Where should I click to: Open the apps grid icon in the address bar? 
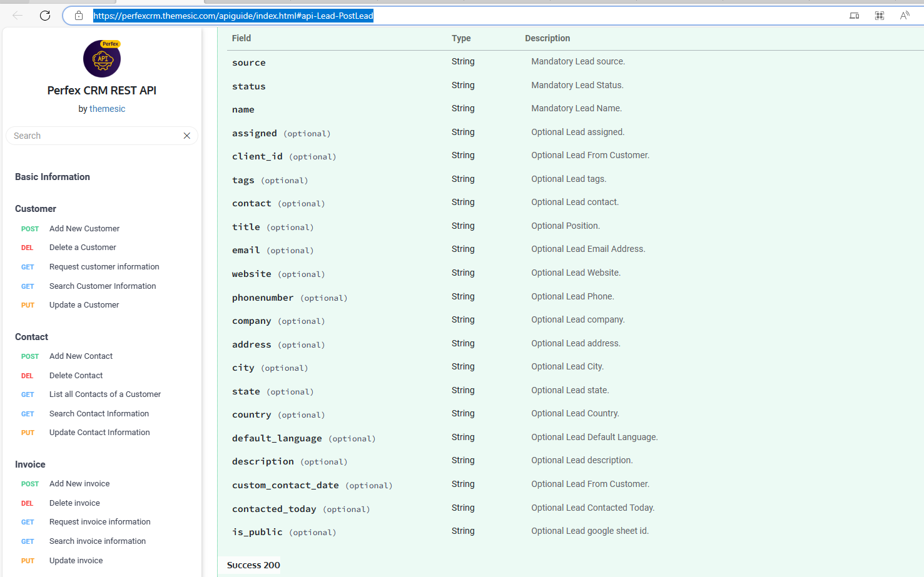(880, 16)
